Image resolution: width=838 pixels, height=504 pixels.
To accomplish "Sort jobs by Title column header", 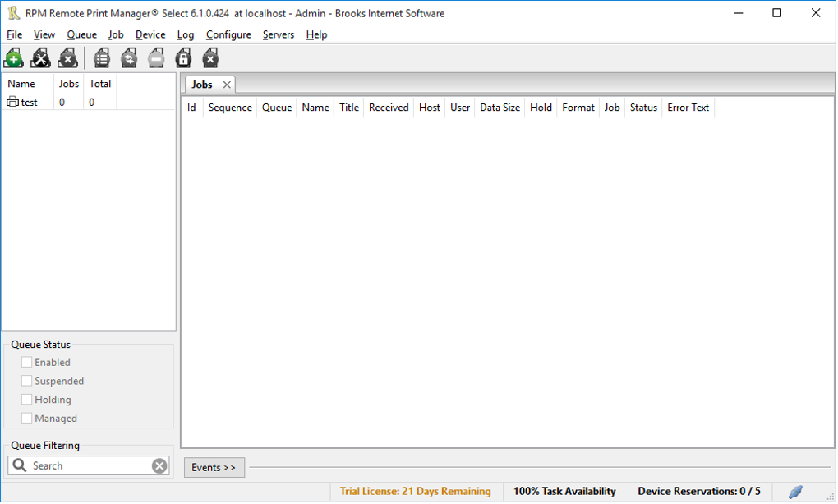I will pos(349,108).
